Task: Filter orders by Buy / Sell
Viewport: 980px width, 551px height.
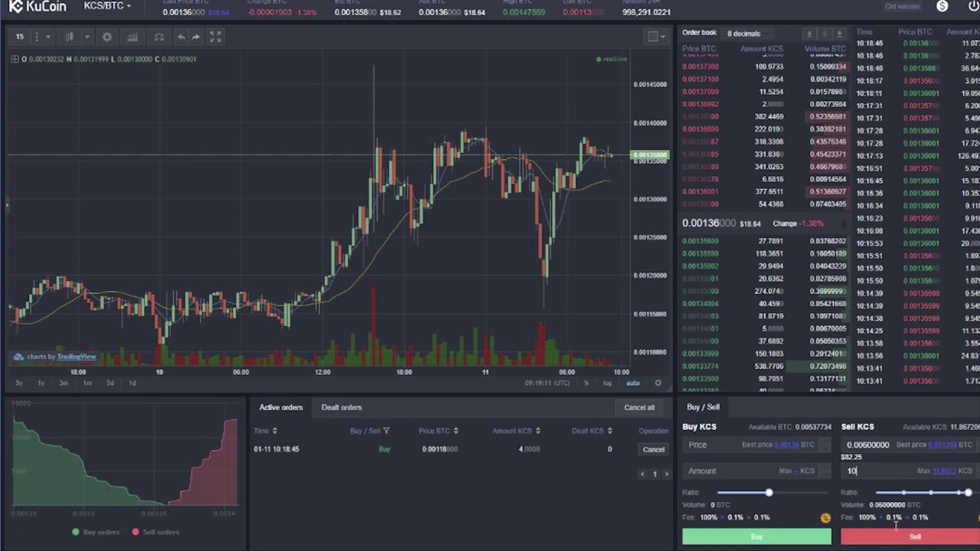Action: 370,431
